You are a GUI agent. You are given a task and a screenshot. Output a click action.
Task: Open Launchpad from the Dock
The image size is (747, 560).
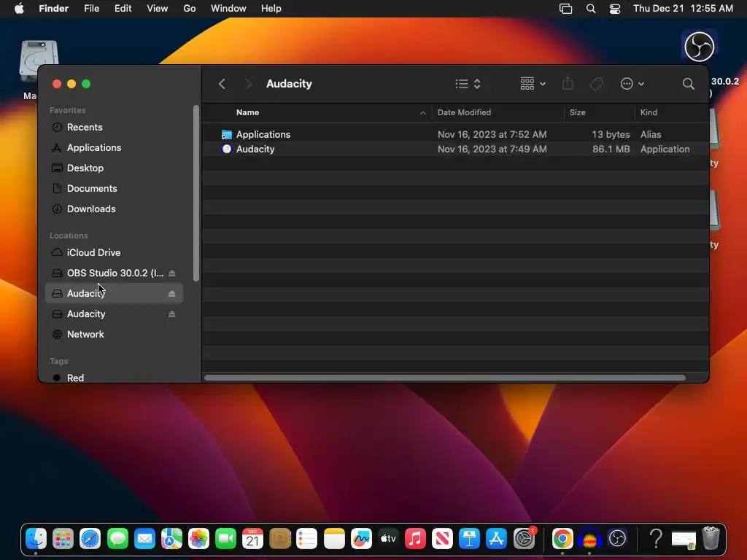coord(63,539)
